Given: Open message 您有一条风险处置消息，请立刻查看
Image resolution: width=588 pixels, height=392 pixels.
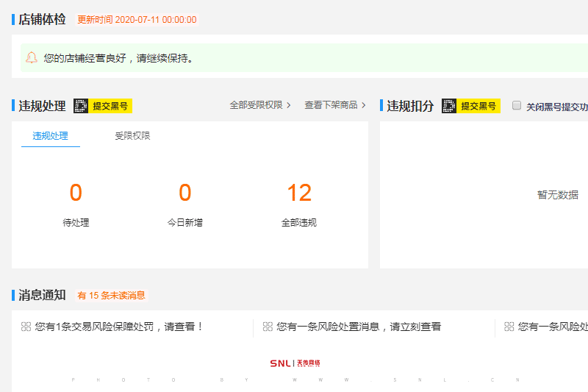Looking at the screenshot, I should [359, 327].
